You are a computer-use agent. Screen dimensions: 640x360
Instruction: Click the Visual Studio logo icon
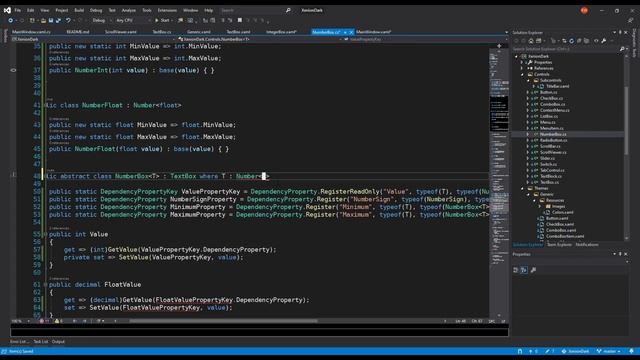(7, 10)
